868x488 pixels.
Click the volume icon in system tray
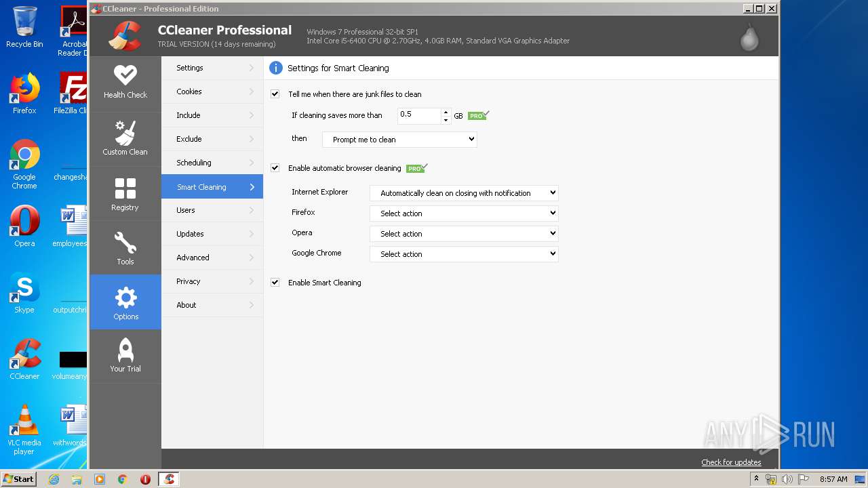[x=787, y=479]
